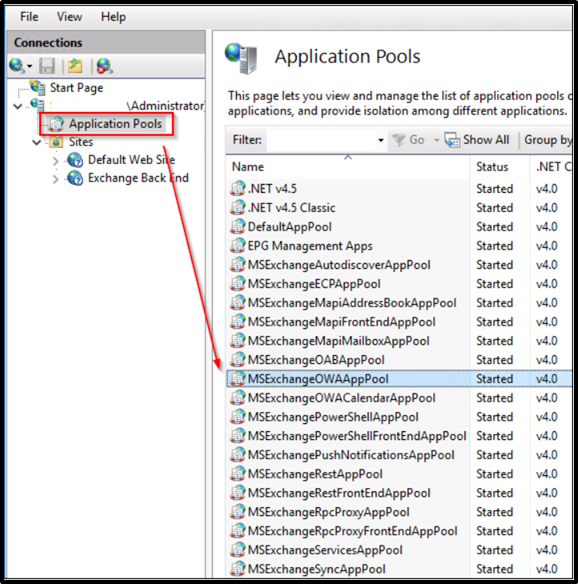Screen dimensions: 578x584
Task: Collapse the Sites node
Action: [x=36, y=142]
